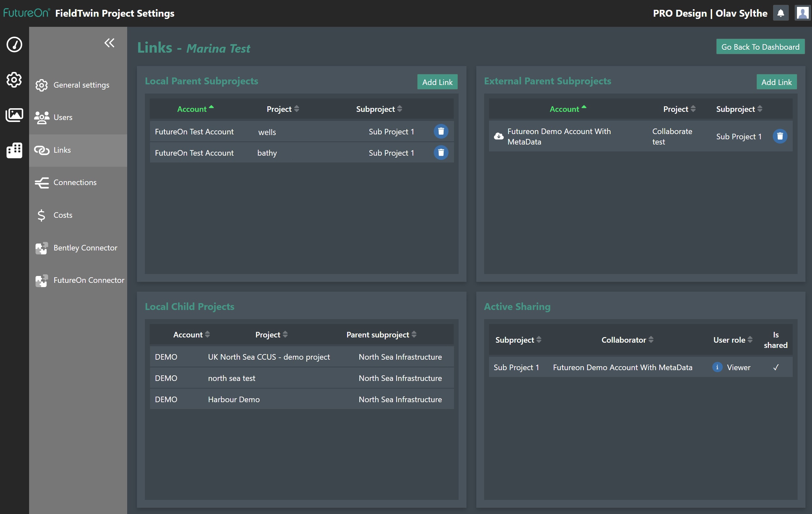This screenshot has height=514, width=812.
Task: Click the FutureOn Connector puzzle icon
Action: coord(42,281)
